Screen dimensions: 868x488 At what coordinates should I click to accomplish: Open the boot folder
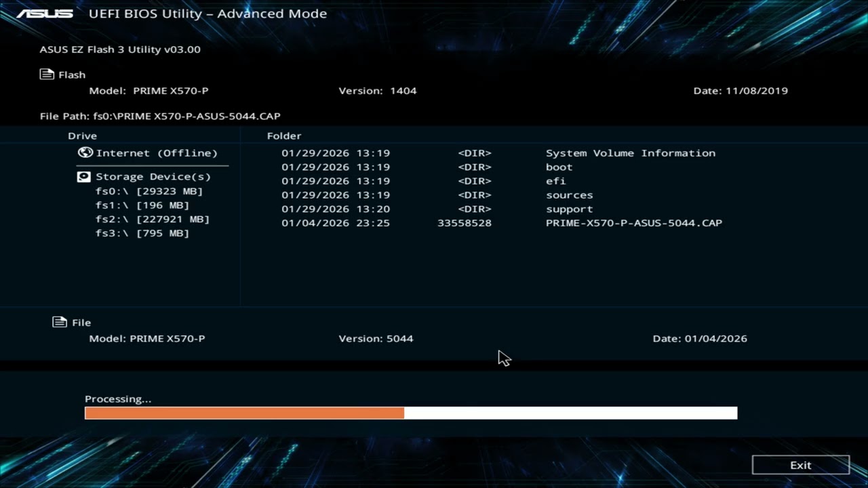(559, 167)
